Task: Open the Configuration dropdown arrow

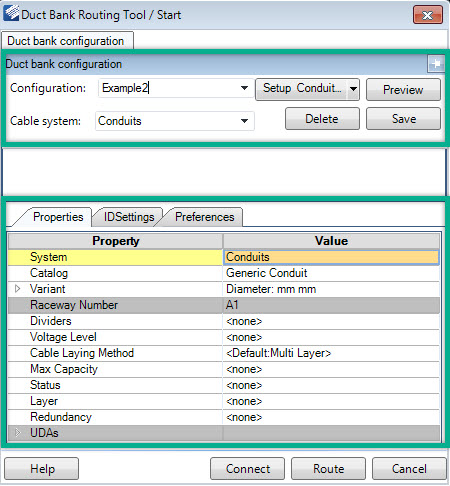Action: coord(244,88)
